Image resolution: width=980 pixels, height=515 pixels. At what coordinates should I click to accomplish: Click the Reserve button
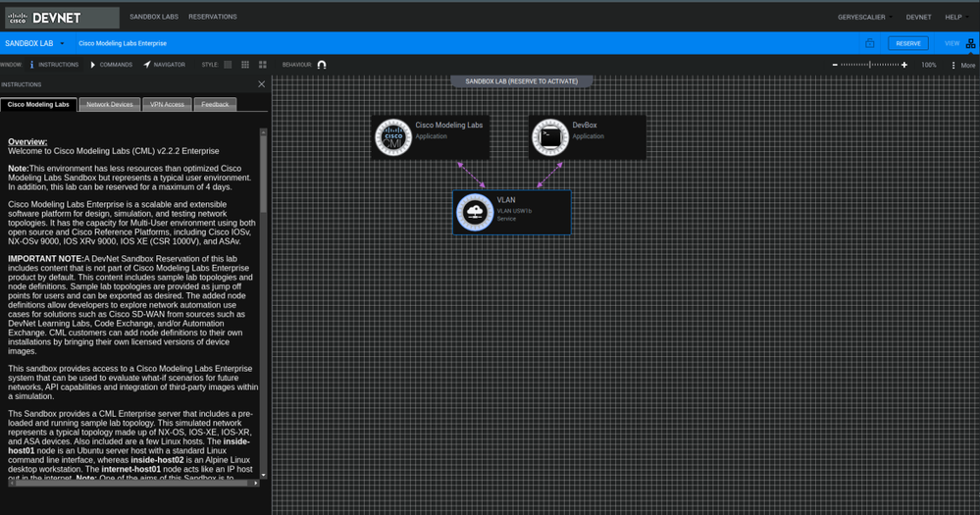pyautogui.click(x=908, y=44)
